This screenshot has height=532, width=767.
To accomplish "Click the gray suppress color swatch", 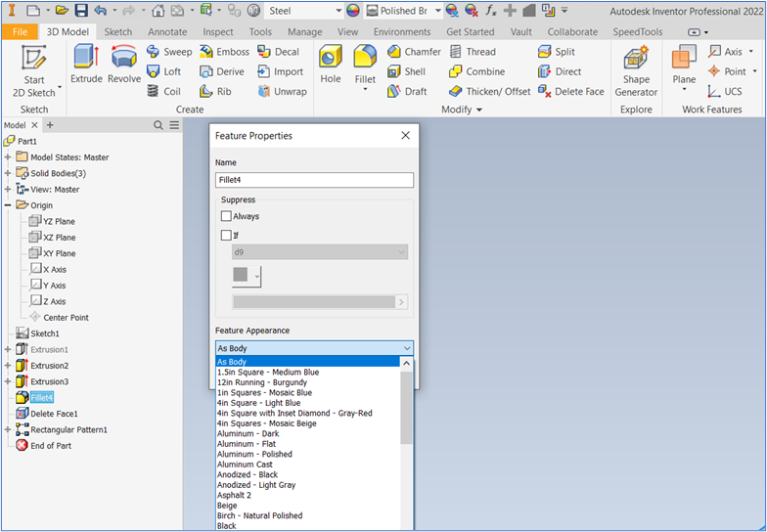I will coord(241,275).
